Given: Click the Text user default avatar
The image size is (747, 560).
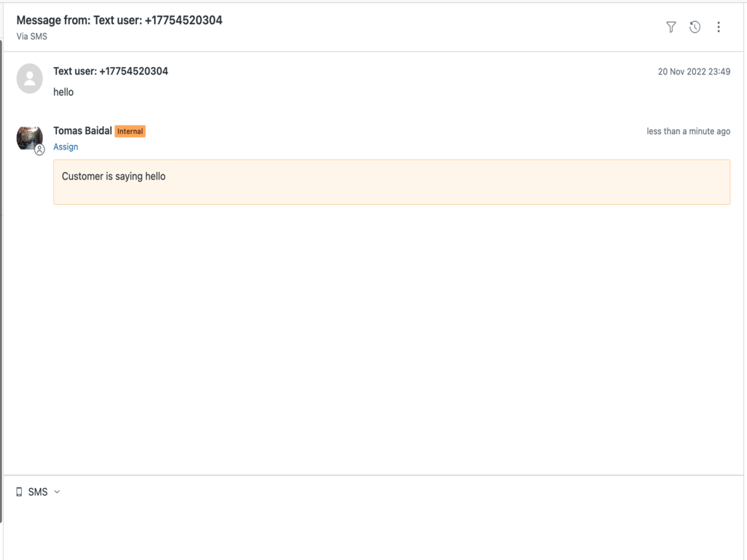Looking at the screenshot, I should (x=30, y=78).
